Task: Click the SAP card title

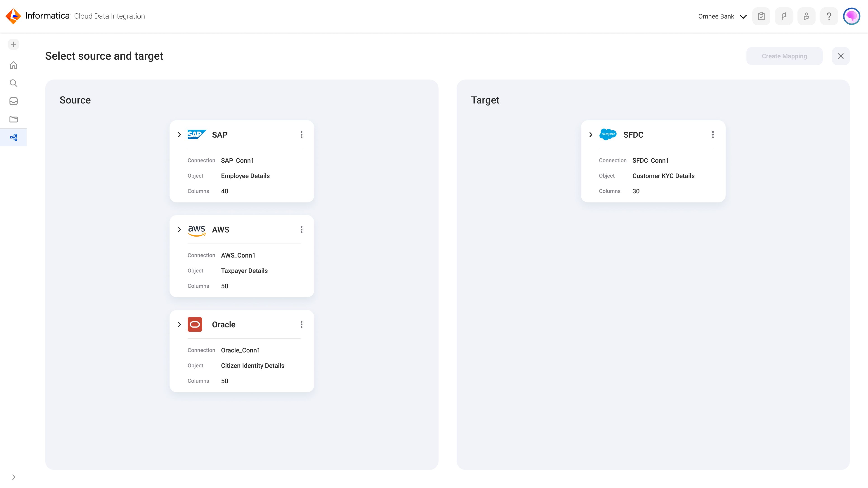Action: point(220,135)
